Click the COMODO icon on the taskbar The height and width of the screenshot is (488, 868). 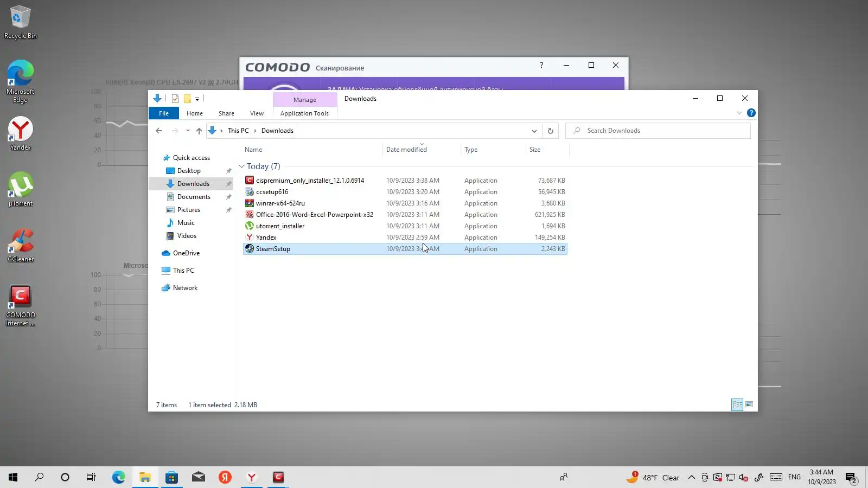[278, 477]
